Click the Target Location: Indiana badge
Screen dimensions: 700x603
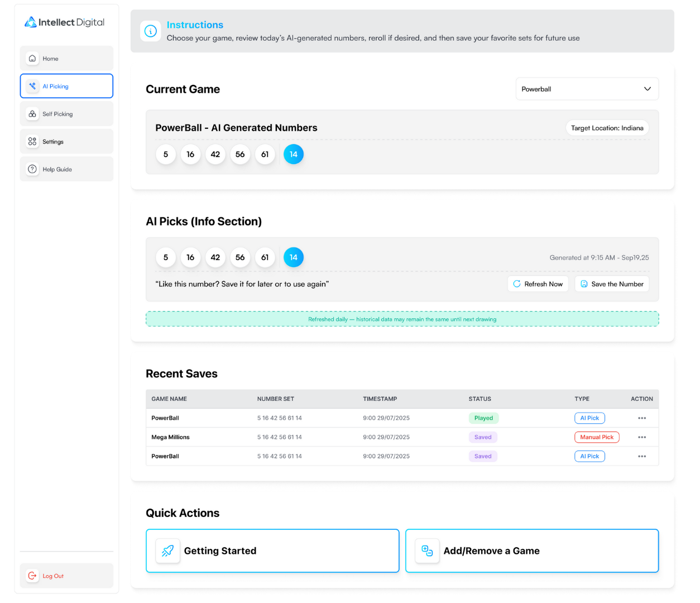pyautogui.click(x=607, y=128)
